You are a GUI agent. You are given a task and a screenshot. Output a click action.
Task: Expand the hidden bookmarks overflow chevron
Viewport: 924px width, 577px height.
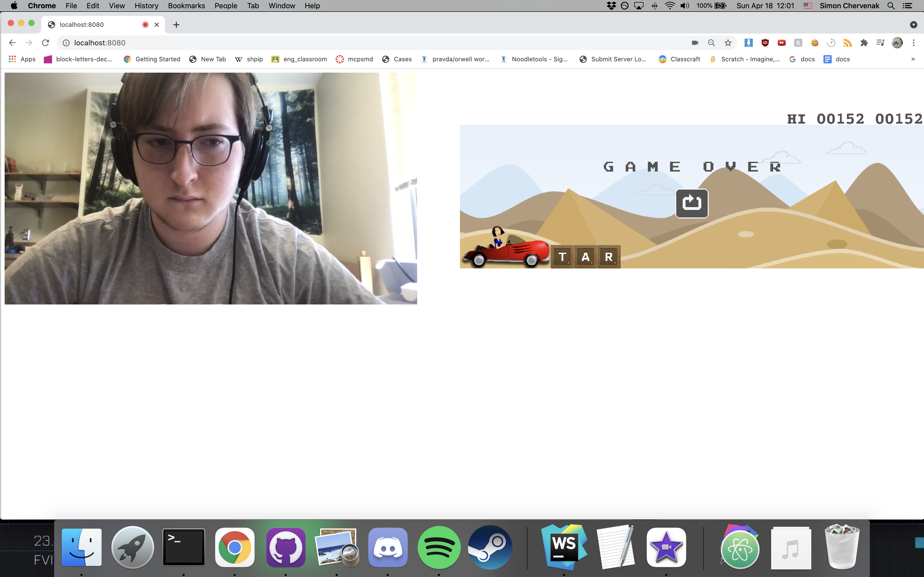(913, 59)
